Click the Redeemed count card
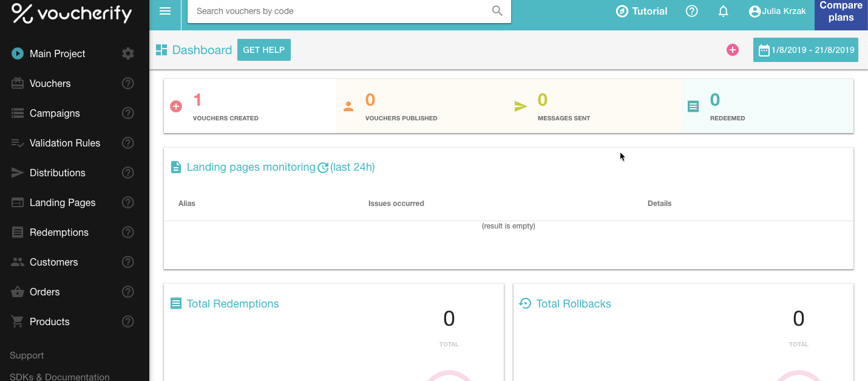Viewport: 868px width, 381px height. click(767, 106)
